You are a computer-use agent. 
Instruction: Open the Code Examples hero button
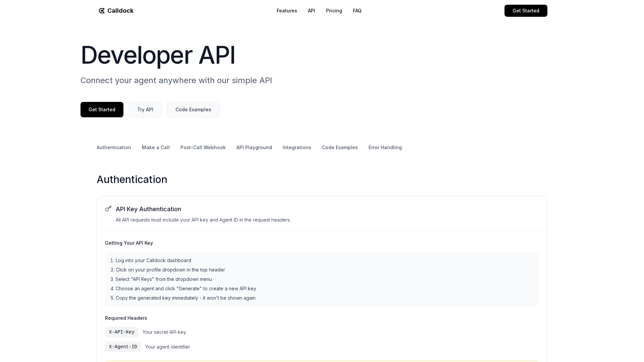[193, 110]
